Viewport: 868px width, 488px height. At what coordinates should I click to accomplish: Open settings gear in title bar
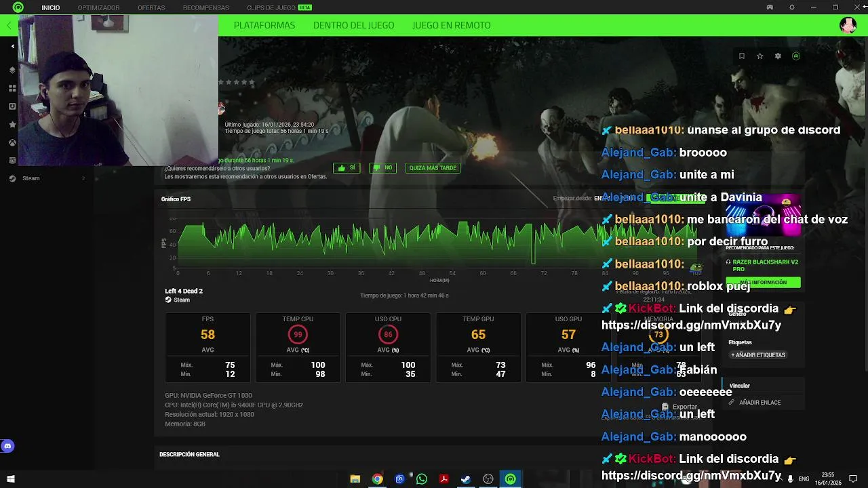791,7
